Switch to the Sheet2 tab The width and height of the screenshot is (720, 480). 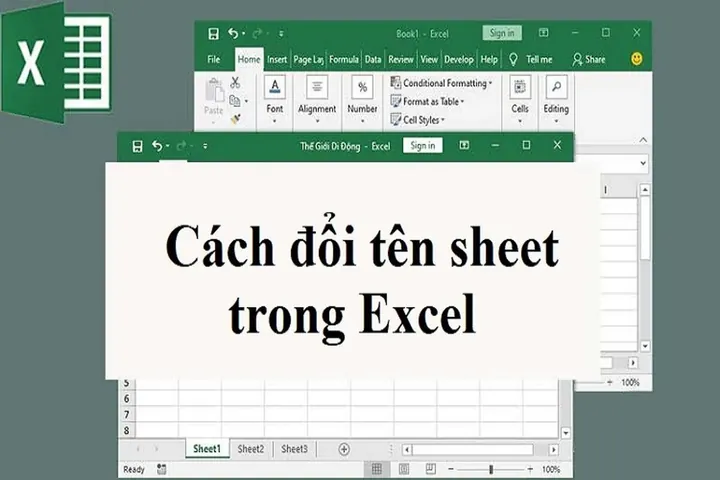coord(251,449)
